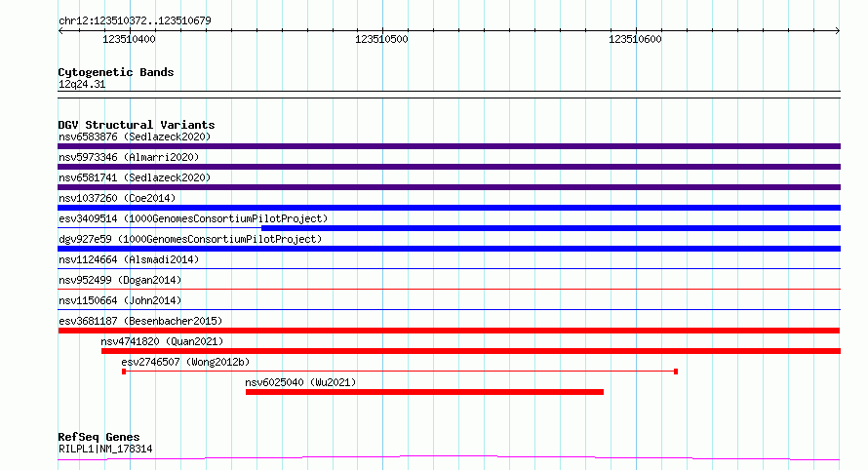Open variant nsv1124664 (Alsmadi2014) label

[x=129, y=259]
